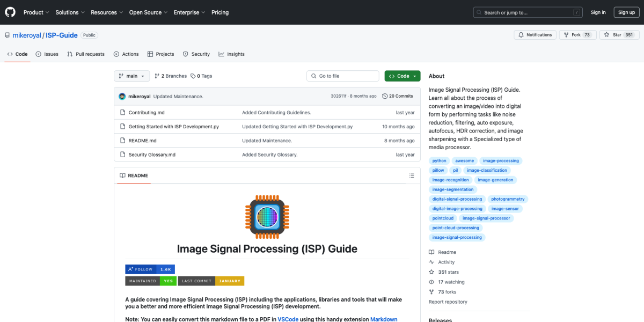
Task: Click the mikeroyal avatar image
Action: 122,96
